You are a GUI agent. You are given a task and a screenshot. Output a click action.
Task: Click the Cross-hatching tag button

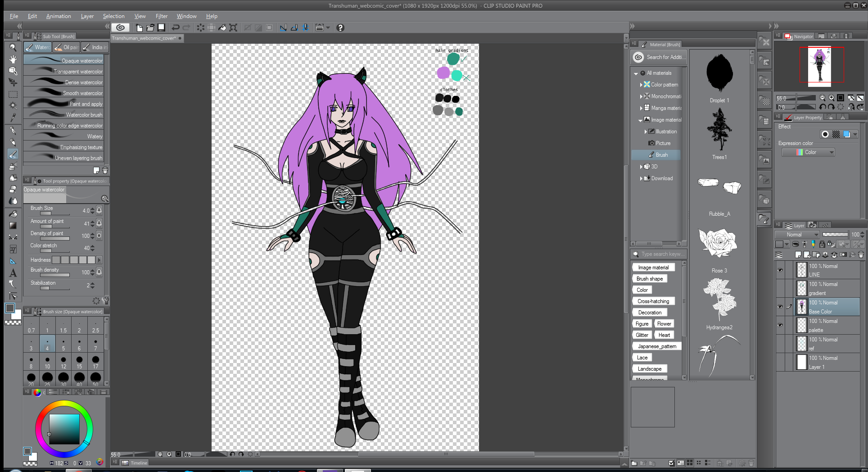(x=653, y=301)
